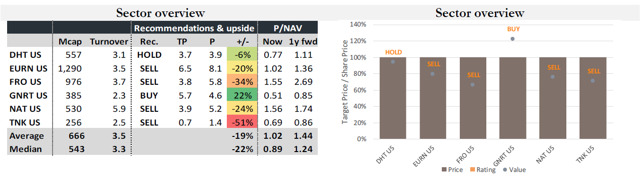Click the GNRT US value dot in chart

(x=513, y=39)
